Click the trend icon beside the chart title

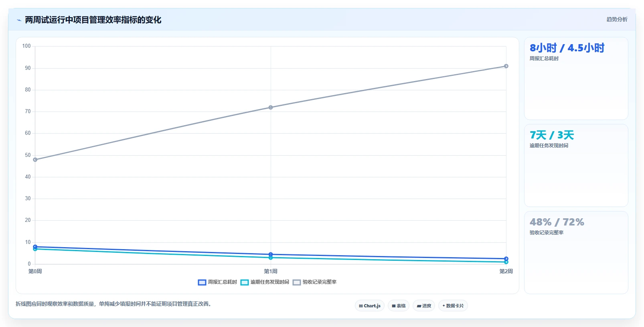click(19, 20)
